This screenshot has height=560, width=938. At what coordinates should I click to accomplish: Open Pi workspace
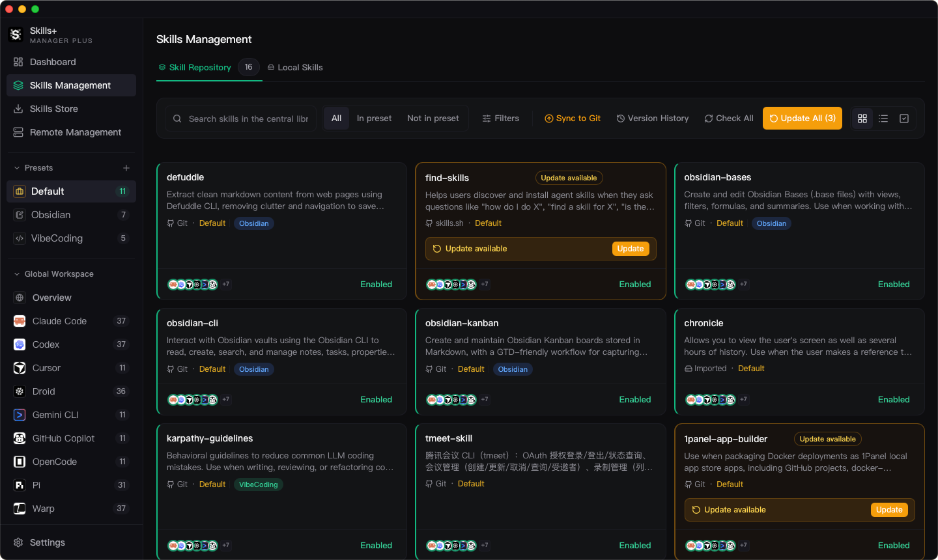pos(71,485)
